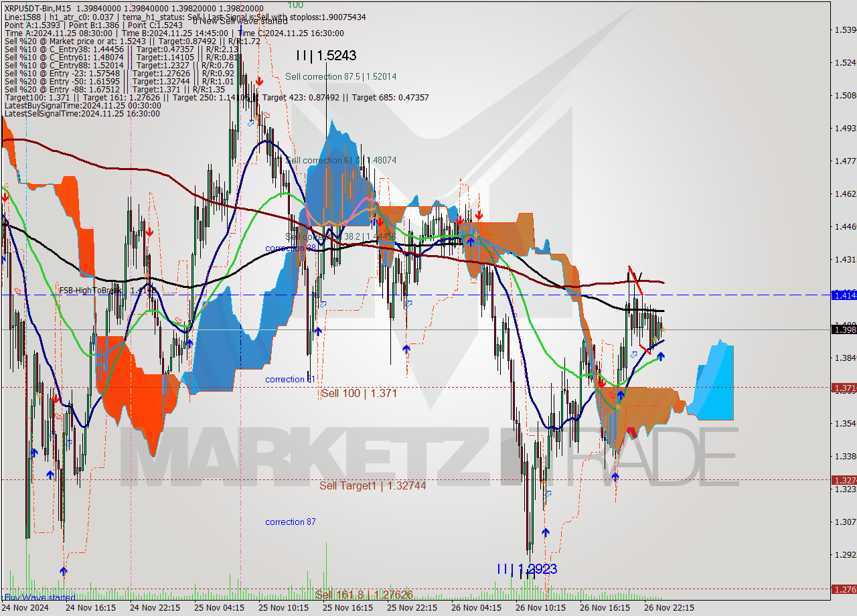Select the 'correction 87' blue label
The width and height of the screenshot is (857, 616).
(x=291, y=522)
